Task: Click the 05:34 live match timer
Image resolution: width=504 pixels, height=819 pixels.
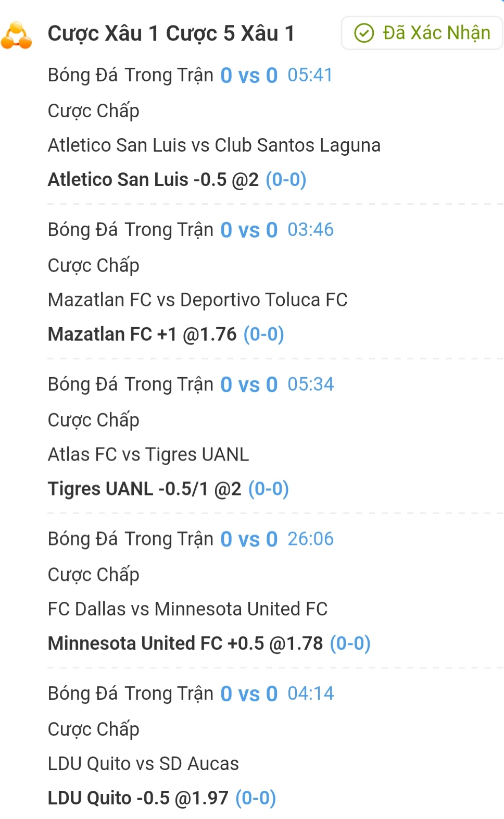Action: click(x=310, y=384)
